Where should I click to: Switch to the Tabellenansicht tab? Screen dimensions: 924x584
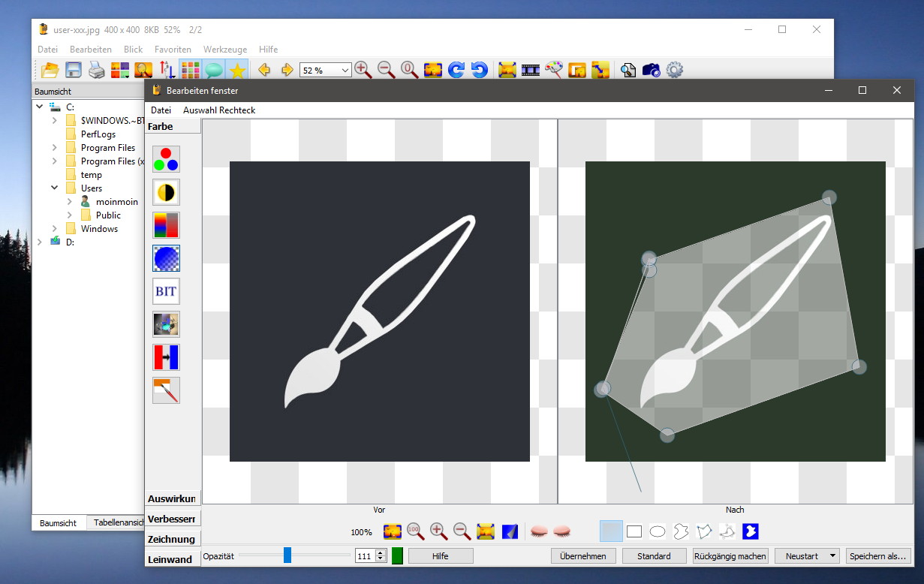point(116,523)
